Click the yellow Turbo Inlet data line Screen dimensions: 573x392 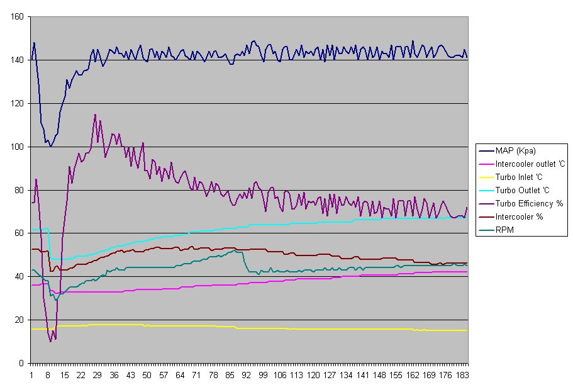tap(252, 328)
